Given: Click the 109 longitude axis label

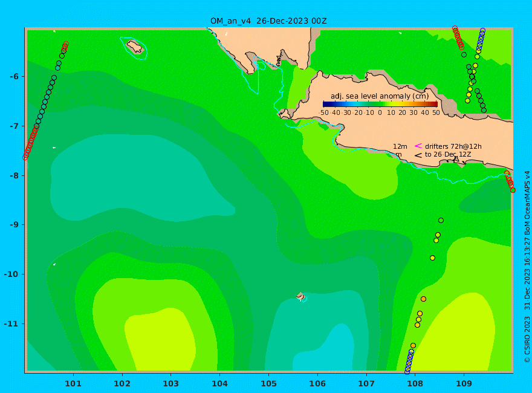Looking at the screenshot, I should (x=464, y=384).
